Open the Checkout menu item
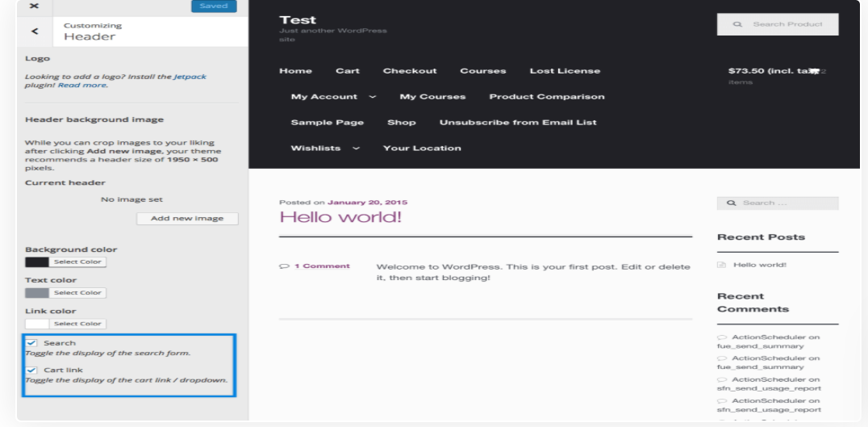This screenshot has width=868, height=427. (x=410, y=71)
